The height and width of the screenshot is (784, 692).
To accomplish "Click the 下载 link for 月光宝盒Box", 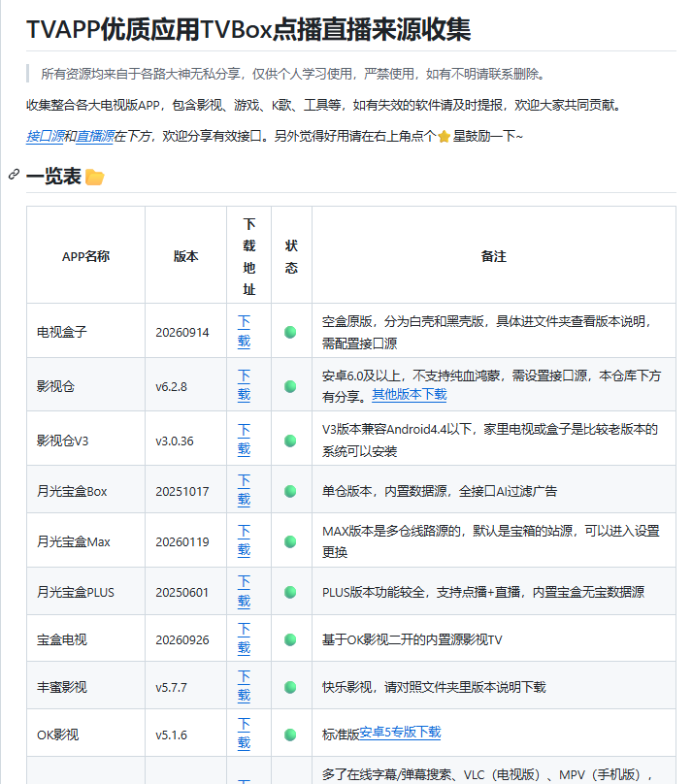I will pyautogui.click(x=244, y=491).
